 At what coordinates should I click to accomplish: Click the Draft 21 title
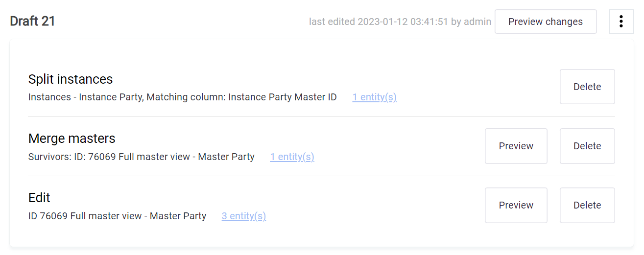[x=32, y=22]
